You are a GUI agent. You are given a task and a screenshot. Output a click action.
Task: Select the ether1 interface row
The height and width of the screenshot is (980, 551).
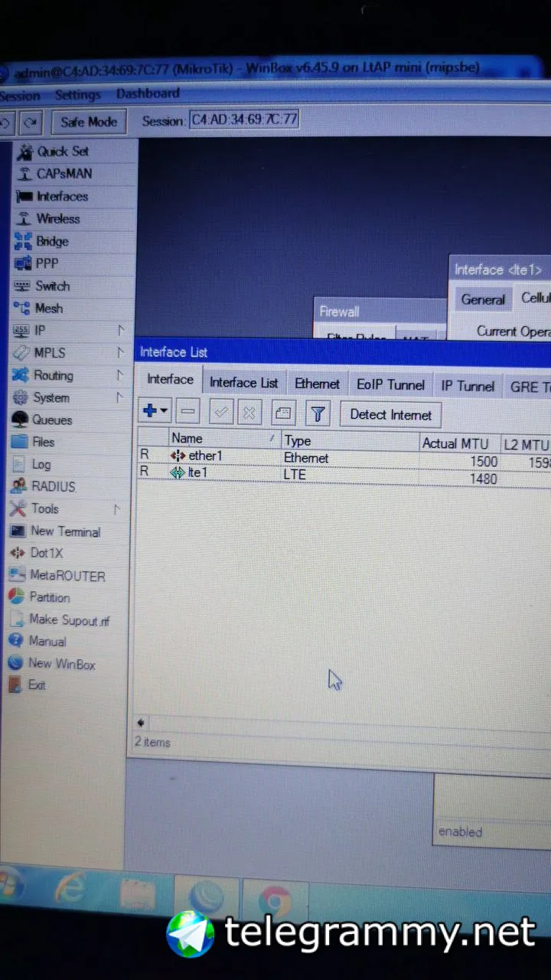pos(343,458)
